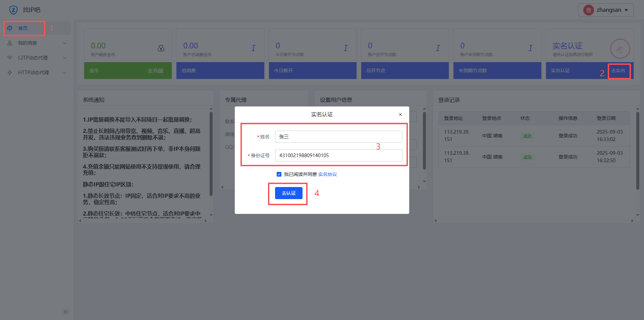The height and width of the screenshot is (320, 644).
Task: Click 成功 status tag for 16:32:50 login
Action: click(x=527, y=157)
